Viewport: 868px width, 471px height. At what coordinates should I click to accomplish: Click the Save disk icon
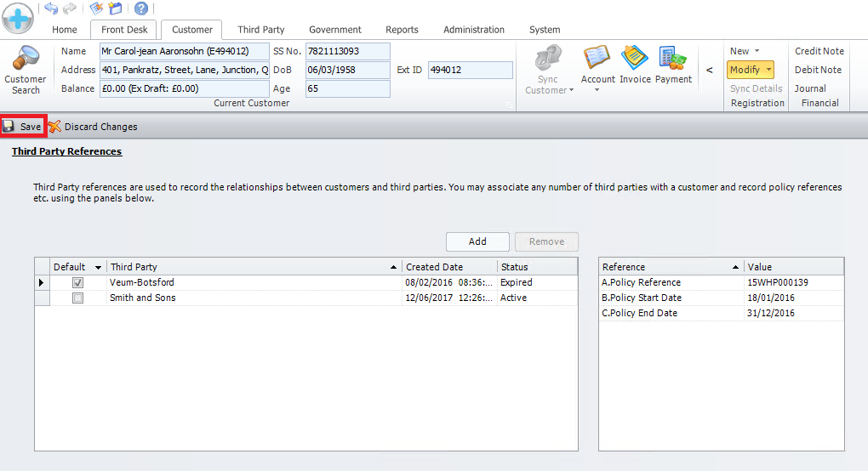coord(9,127)
